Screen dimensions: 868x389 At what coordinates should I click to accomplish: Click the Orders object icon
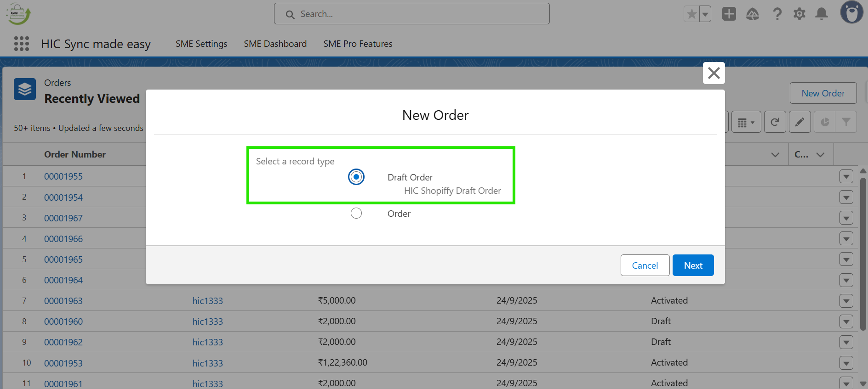point(25,89)
